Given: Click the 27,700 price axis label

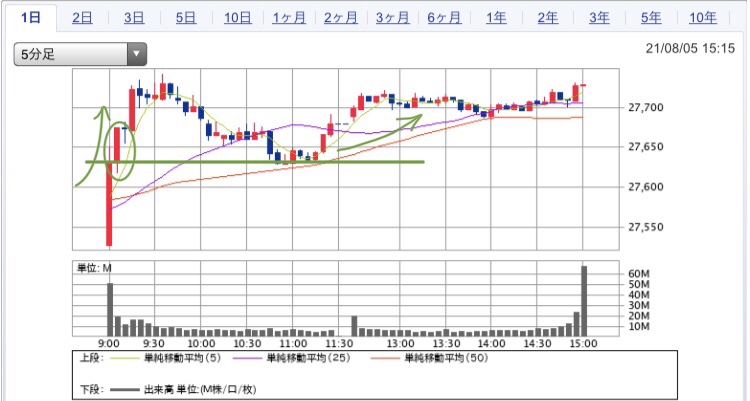Looking at the screenshot, I should coord(646,107).
